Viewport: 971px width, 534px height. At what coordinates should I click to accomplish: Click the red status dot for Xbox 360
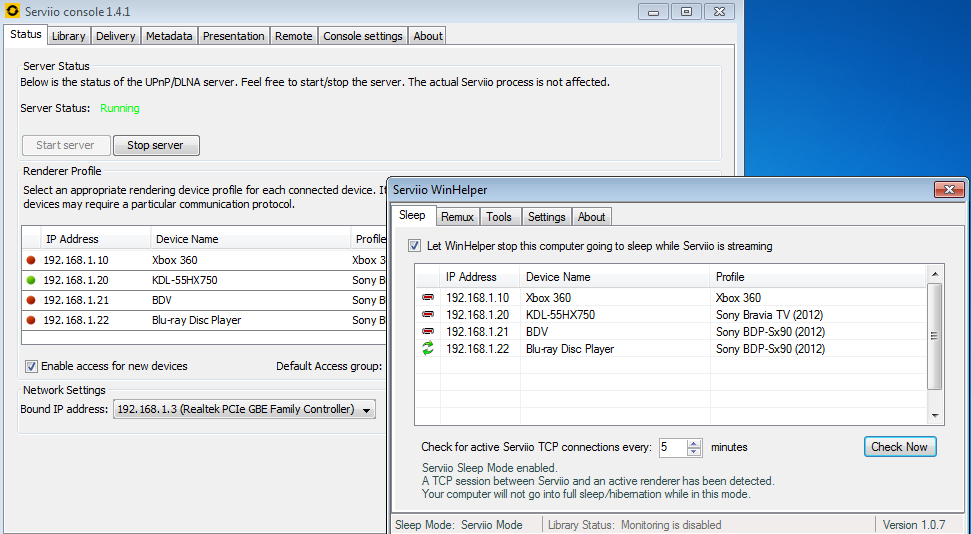tap(32, 260)
